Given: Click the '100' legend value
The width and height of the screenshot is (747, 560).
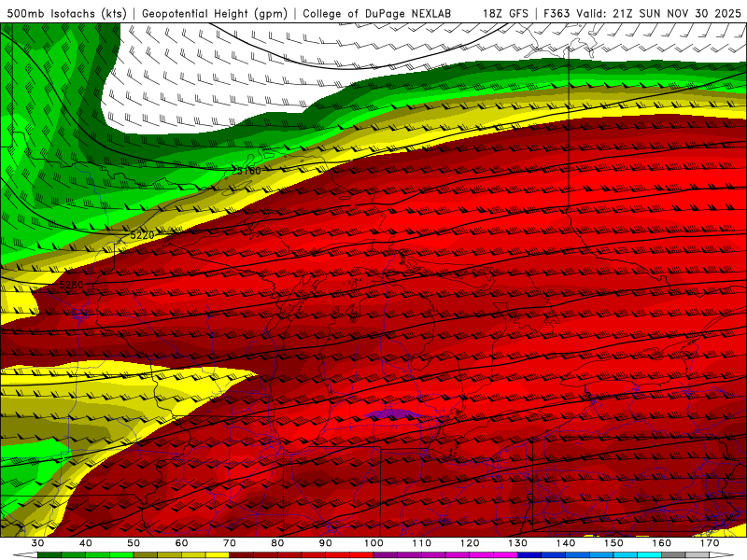Looking at the screenshot, I should pyautogui.click(x=373, y=543).
